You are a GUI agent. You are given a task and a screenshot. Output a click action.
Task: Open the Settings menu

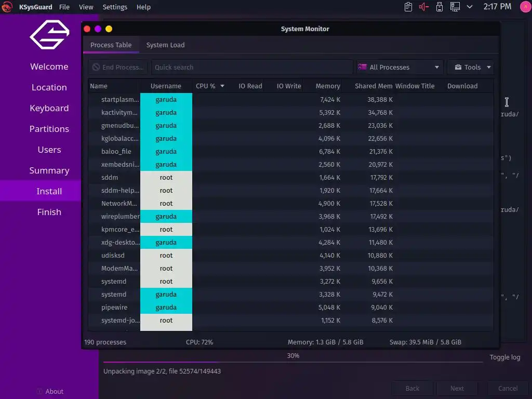pyautogui.click(x=115, y=7)
